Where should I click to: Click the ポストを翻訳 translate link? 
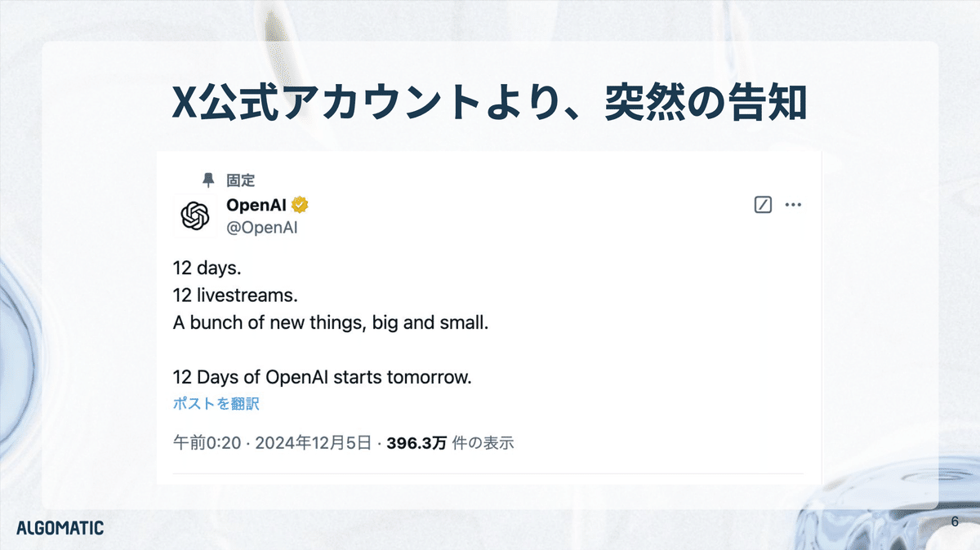click(x=214, y=402)
